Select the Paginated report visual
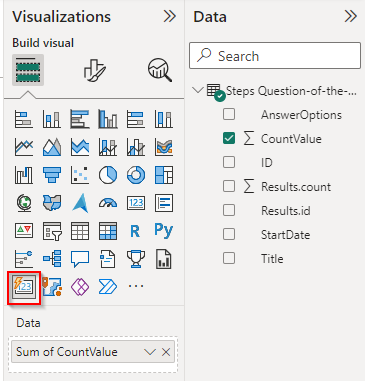 click(164, 259)
